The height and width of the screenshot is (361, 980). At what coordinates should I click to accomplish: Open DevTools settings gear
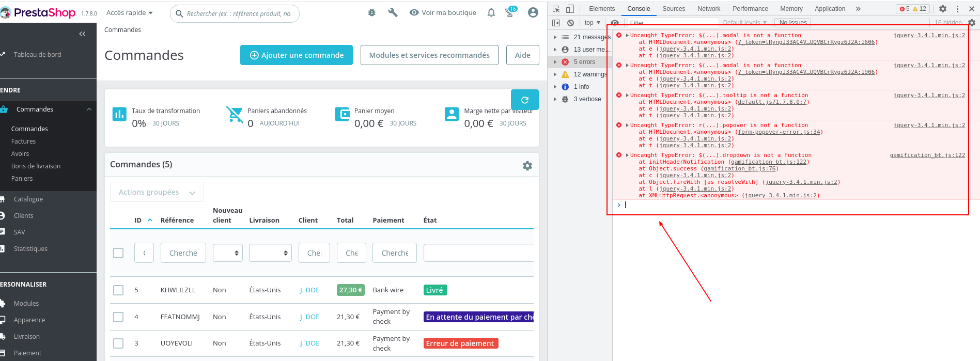(x=943, y=9)
